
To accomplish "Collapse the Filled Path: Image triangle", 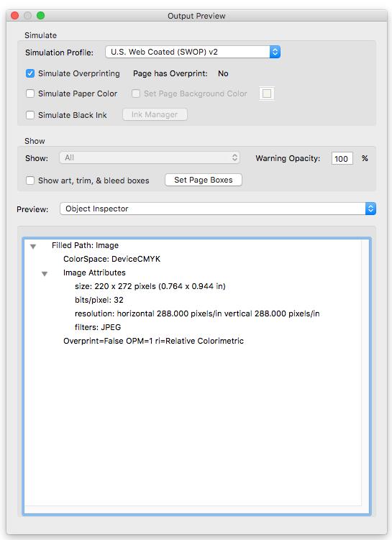I will point(33,246).
